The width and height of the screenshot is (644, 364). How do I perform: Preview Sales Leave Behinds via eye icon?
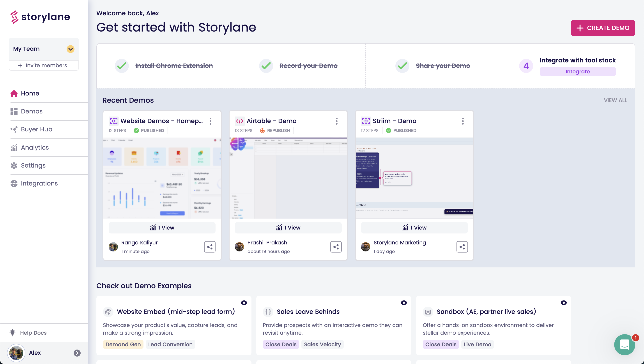(403, 303)
